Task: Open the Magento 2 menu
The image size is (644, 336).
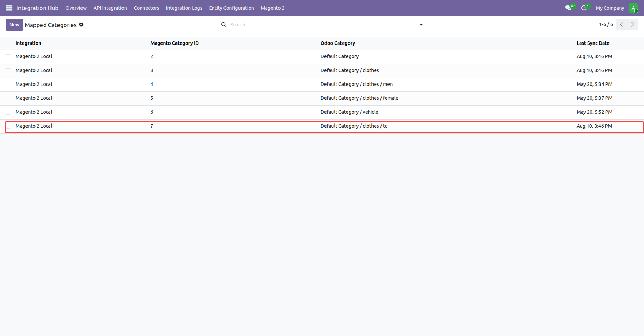Action: tap(273, 8)
